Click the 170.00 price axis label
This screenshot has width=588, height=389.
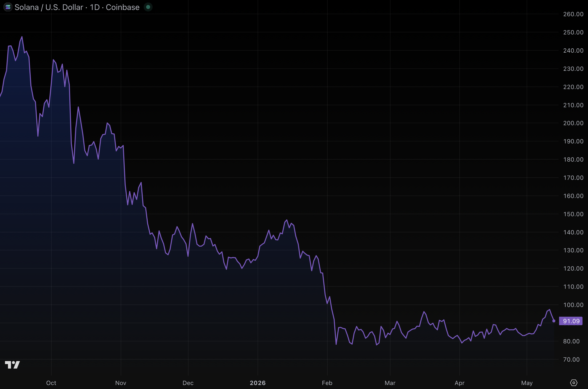573,178
